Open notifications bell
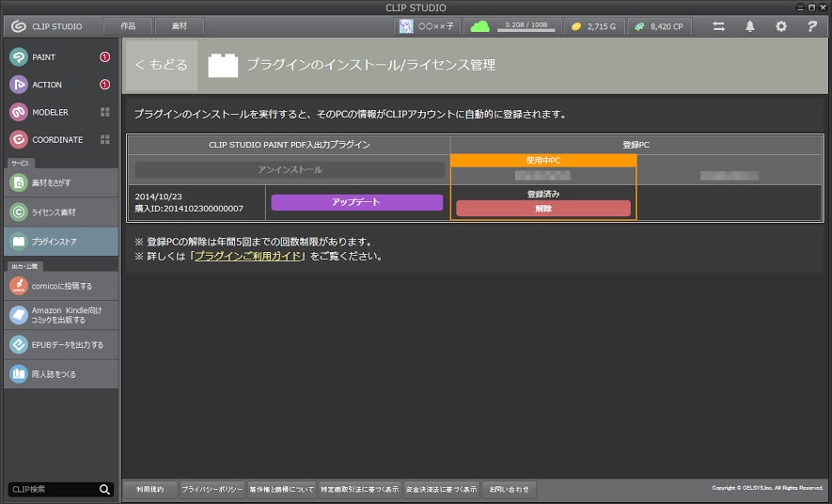Viewport: 832px width, 504px height. coord(750,26)
